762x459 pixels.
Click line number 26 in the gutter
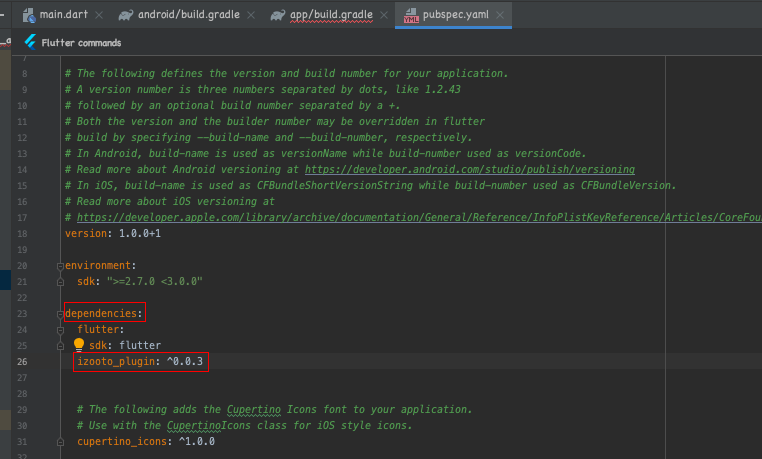point(22,362)
